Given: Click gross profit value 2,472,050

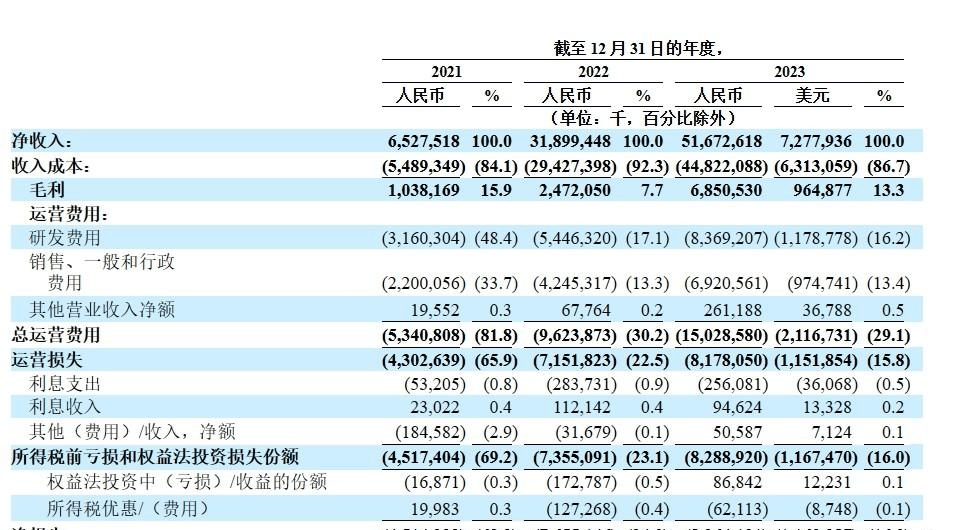Looking at the screenshot, I should point(574,191).
